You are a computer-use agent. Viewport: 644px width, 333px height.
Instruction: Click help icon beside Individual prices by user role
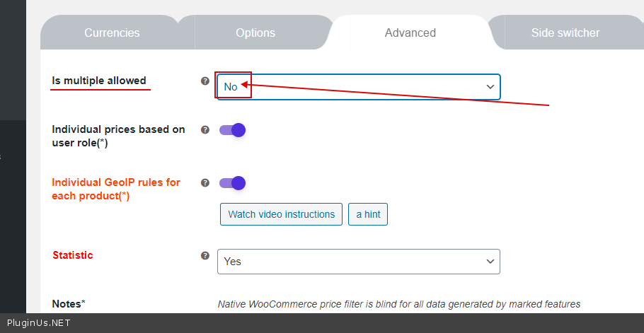coord(205,130)
